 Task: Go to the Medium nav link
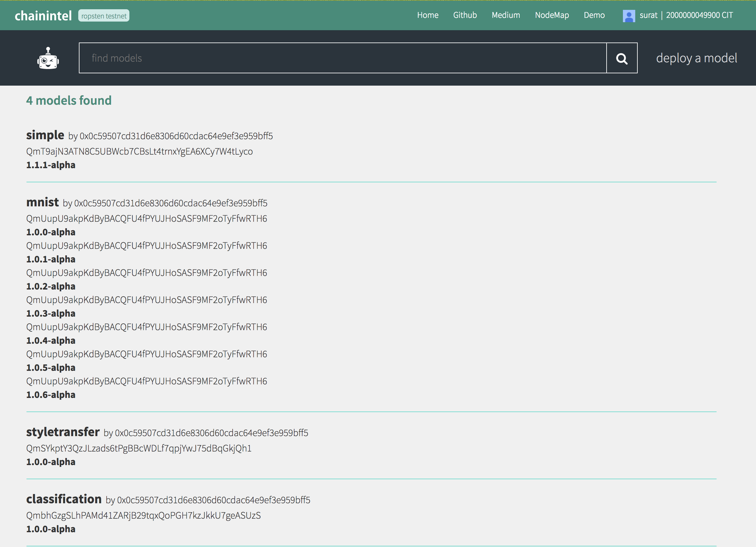tap(506, 15)
